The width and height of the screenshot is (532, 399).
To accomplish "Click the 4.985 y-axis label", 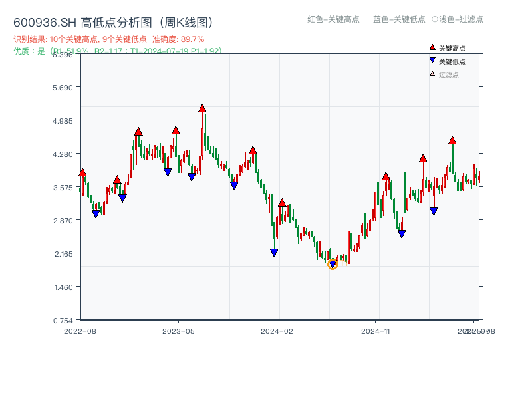I will point(63,121).
